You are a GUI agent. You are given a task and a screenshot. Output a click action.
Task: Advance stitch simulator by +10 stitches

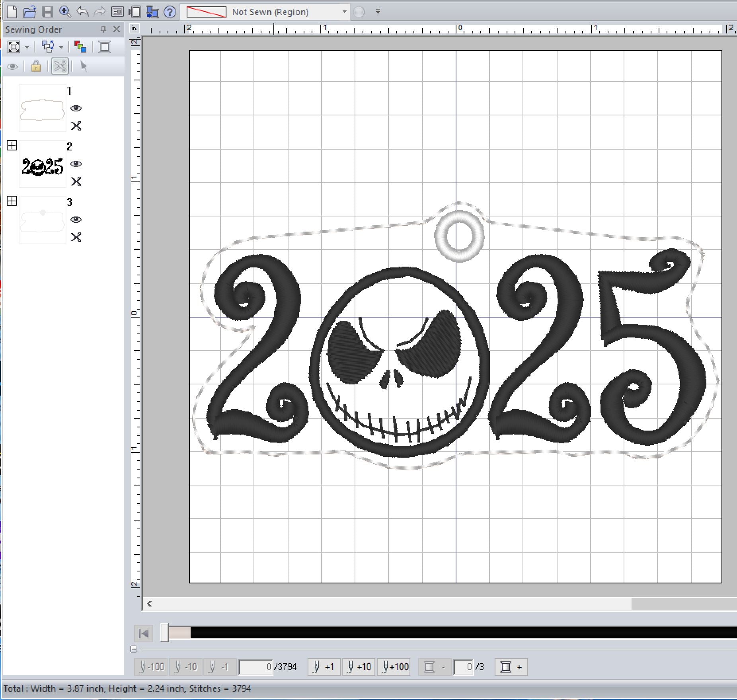click(359, 667)
